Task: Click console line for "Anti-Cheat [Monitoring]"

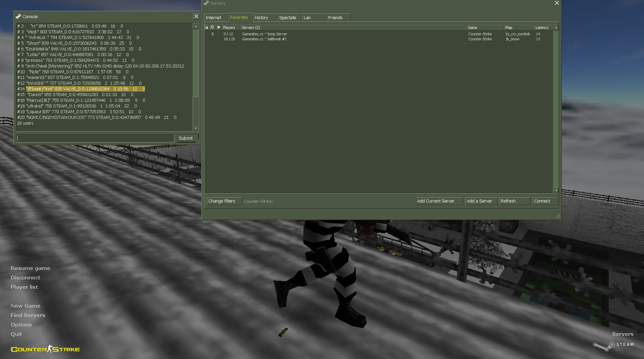Action: pos(101,66)
